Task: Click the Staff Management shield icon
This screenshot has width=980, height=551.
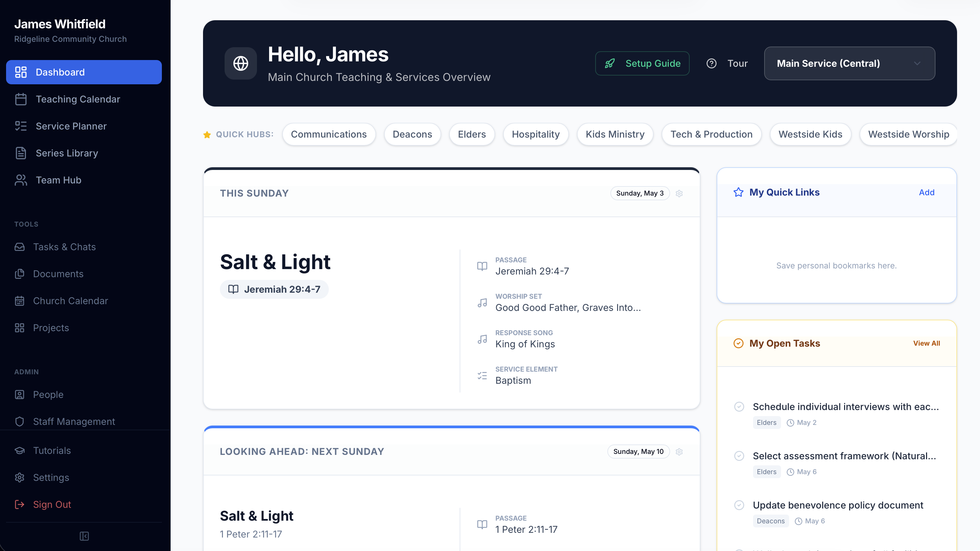Action: [20, 422]
